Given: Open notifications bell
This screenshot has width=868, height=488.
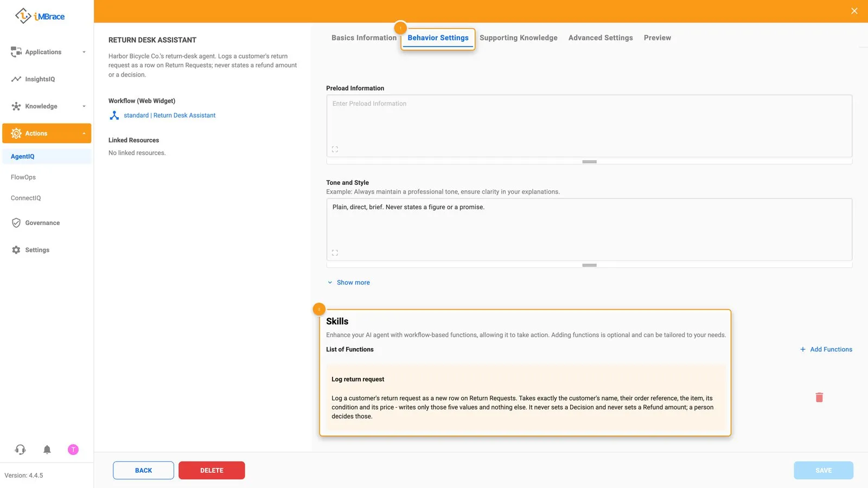Looking at the screenshot, I should coord(47,450).
